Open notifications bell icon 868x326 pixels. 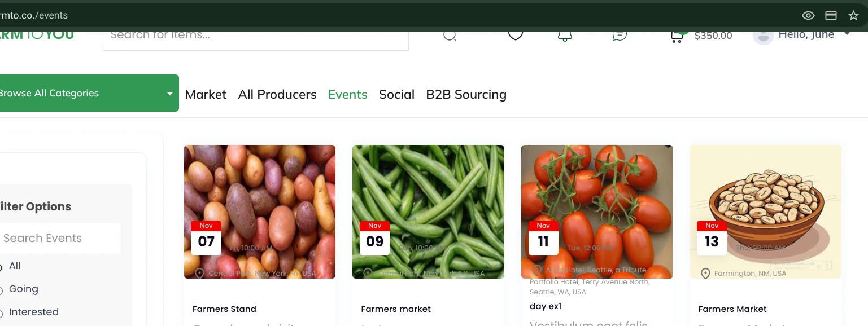click(x=565, y=35)
